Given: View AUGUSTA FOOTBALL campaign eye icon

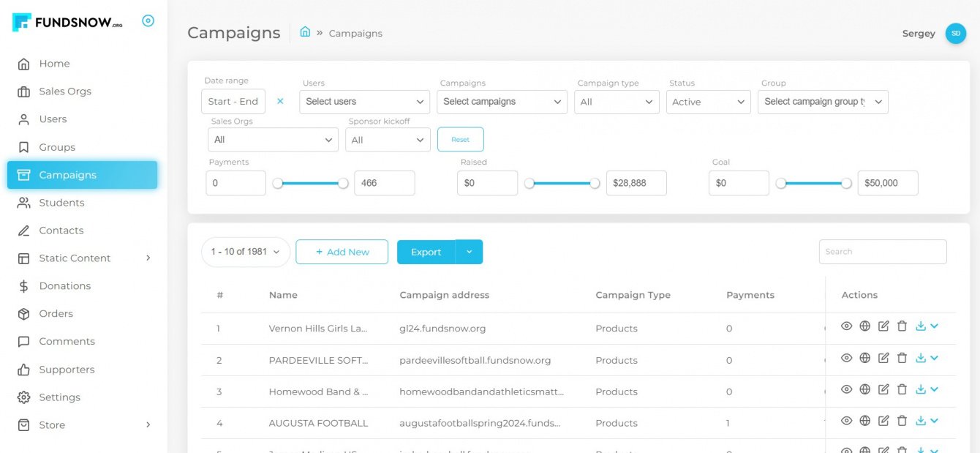Looking at the screenshot, I should click(846, 421).
